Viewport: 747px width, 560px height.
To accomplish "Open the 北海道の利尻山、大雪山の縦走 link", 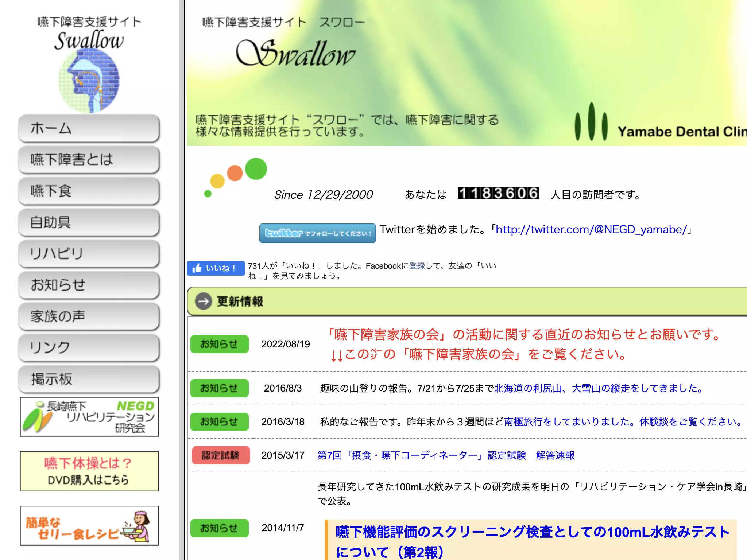I will click(598, 388).
